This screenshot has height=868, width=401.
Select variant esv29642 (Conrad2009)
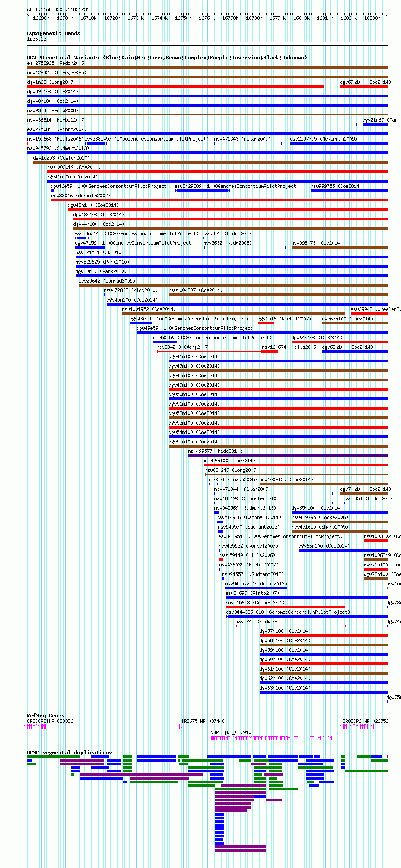(107, 281)
